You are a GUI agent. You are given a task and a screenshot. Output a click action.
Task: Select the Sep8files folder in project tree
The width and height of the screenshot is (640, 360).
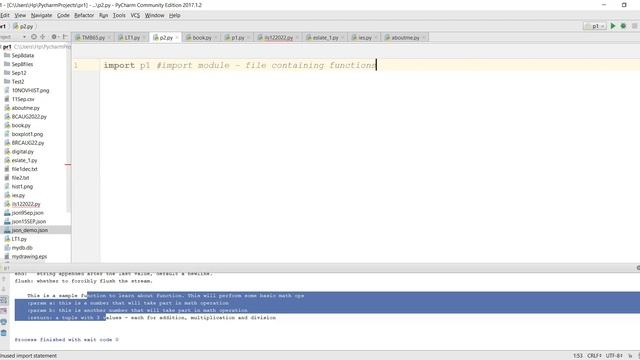click(x=19, y=64)
